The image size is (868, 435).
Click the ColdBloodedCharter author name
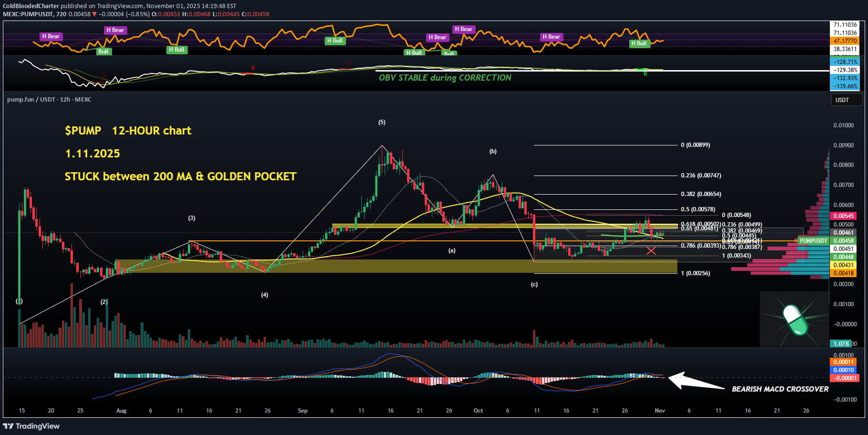(x=31, y=6)
